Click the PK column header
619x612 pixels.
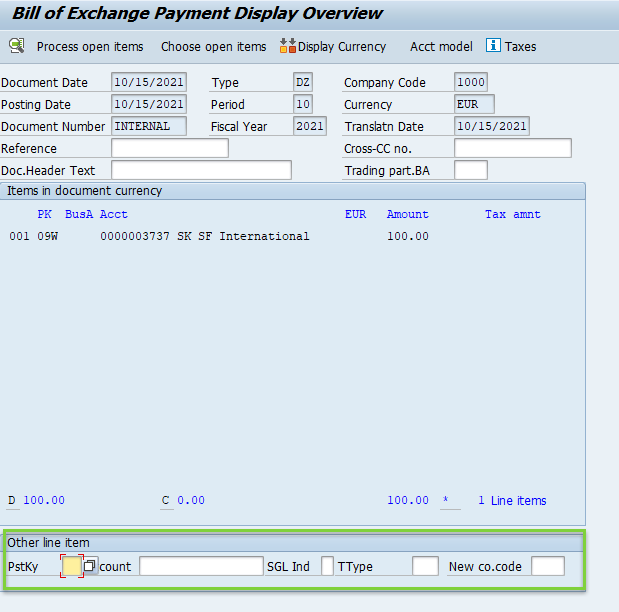pyautogui.click(x=44, y=214)
